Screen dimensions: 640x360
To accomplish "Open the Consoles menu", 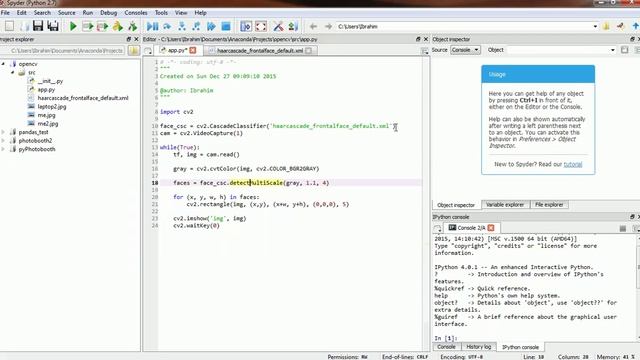I will [136, 13].
